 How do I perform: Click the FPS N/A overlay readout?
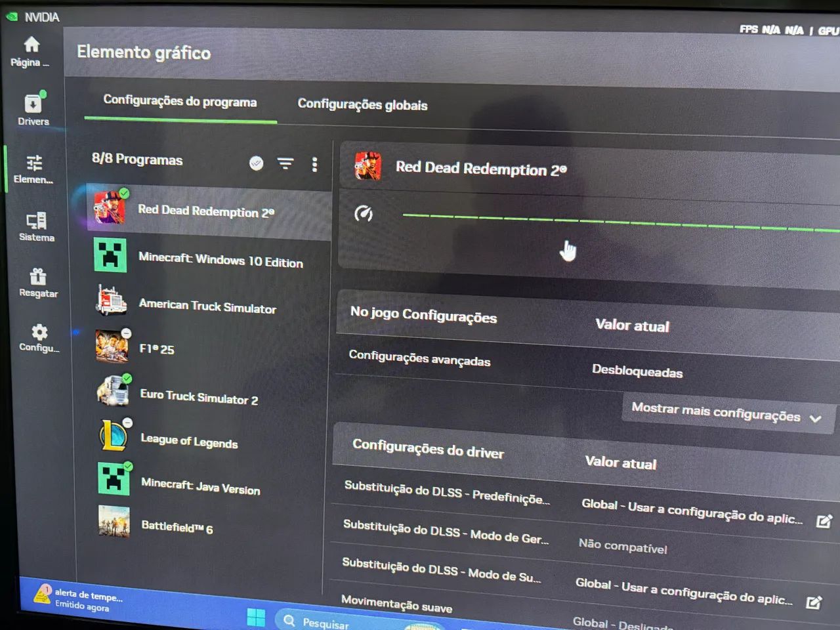771,30
